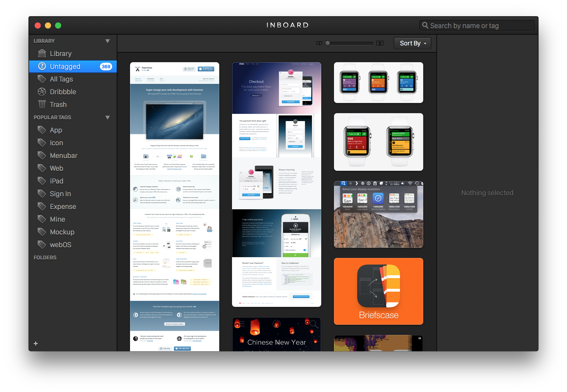Image resolution: width=567 pixels, height=392 pixels.
Task: Open the Sort By dropdown
Action: pos(412,43)
